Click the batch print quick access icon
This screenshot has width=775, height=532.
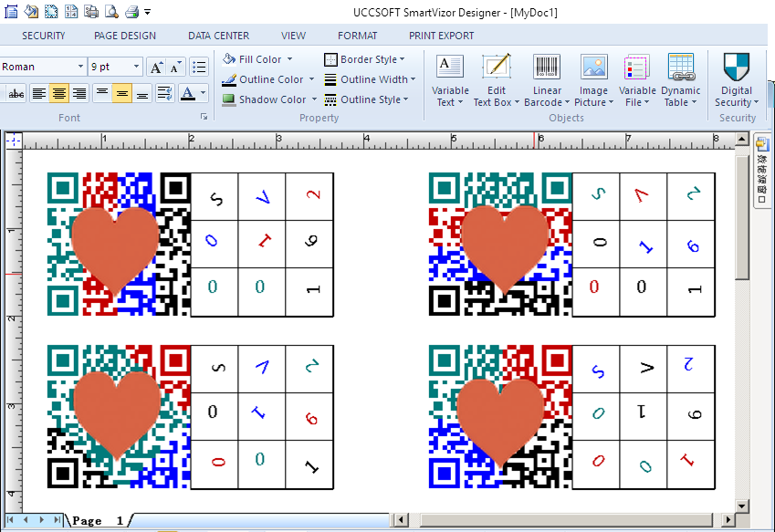(91, 11)
